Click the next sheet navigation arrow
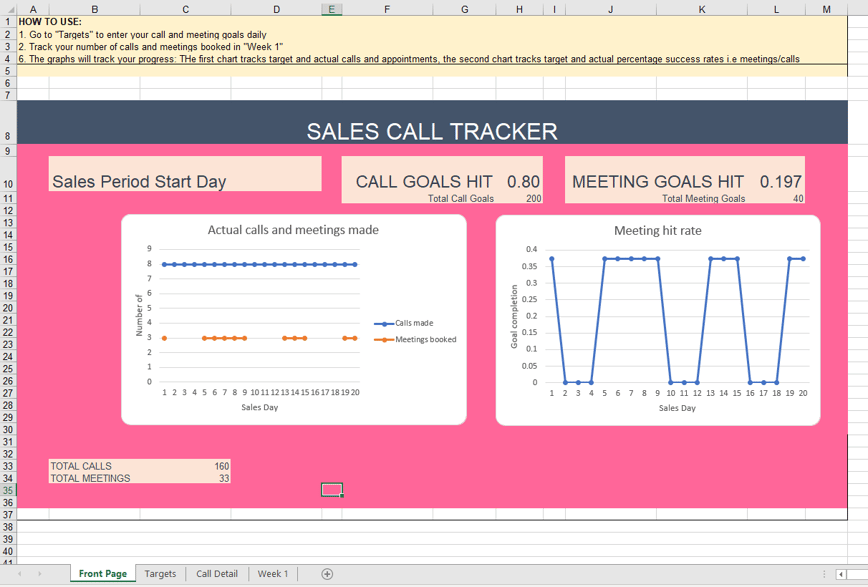Screen dimensions: 868x587 [x=39, y=574]
